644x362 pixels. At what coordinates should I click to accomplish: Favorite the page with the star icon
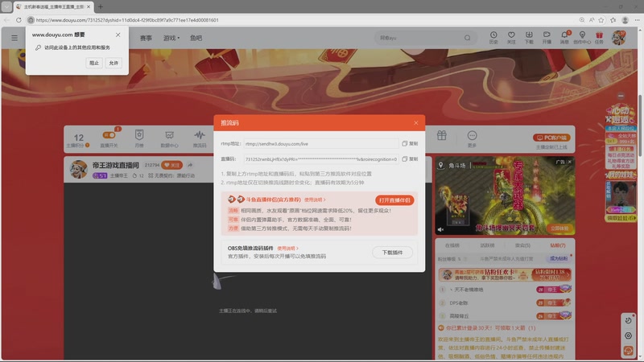601,19
